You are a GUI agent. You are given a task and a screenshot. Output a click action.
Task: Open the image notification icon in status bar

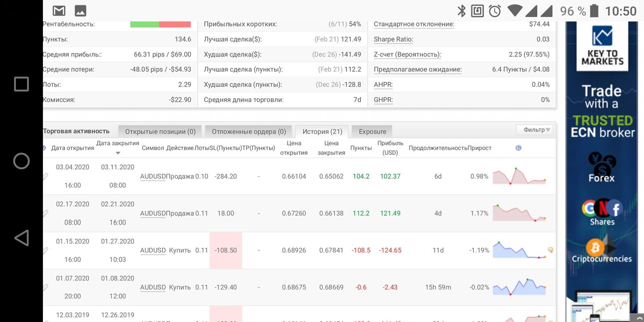(x=80, y=10)
